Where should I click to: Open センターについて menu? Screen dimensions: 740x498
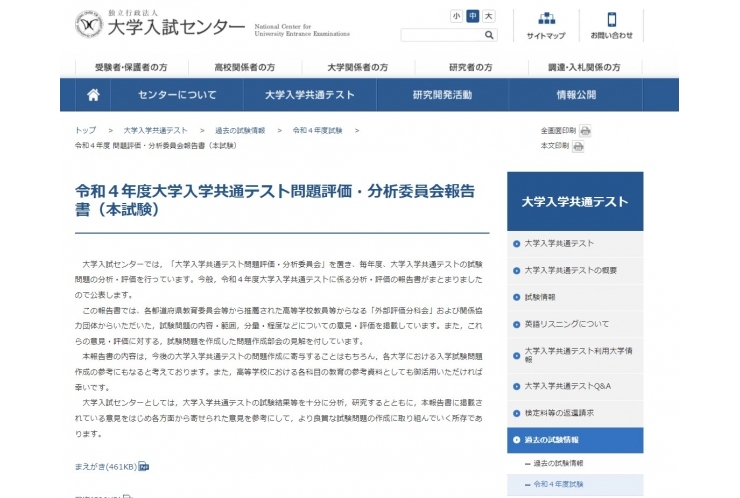pos(177,95)
